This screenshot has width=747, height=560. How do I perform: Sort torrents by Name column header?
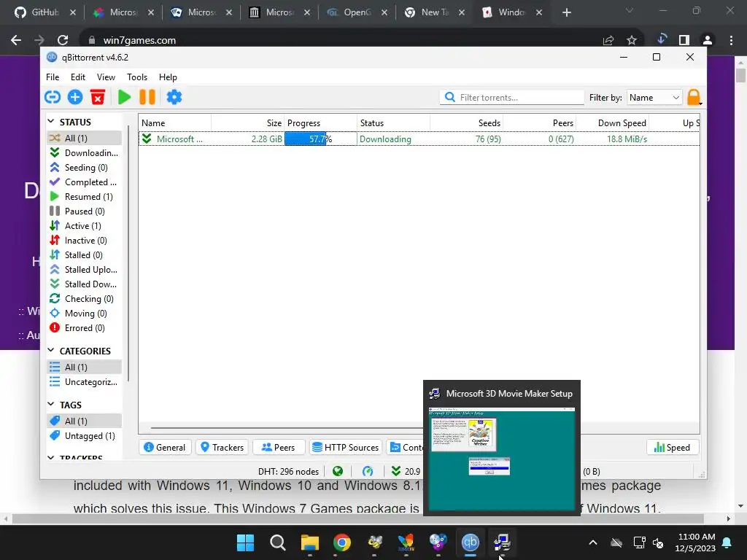point(175,122)
